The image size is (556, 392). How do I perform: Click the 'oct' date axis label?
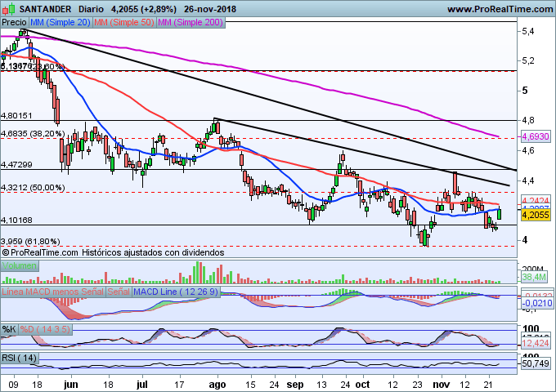click(x=363, y=385)
